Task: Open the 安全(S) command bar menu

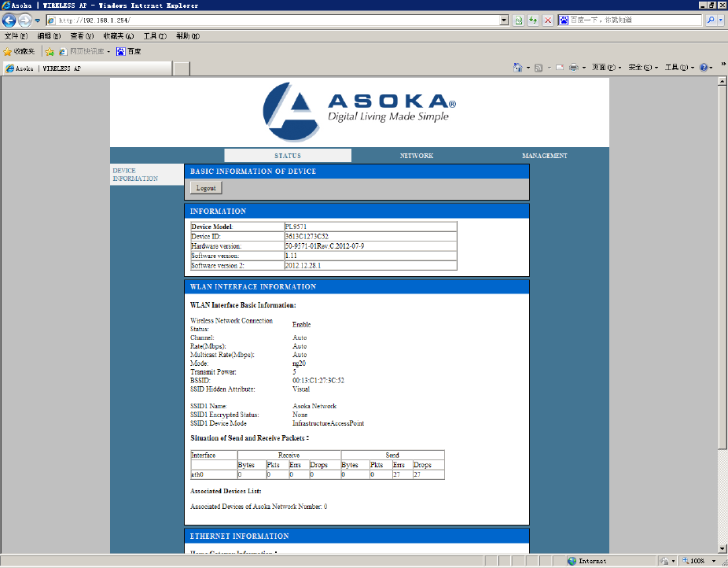Action: pos(643,68)
